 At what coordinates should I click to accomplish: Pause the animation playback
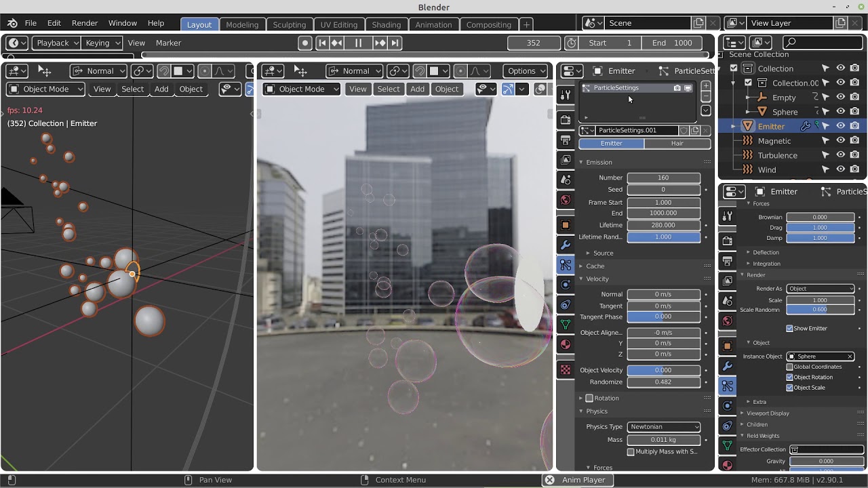358,43
